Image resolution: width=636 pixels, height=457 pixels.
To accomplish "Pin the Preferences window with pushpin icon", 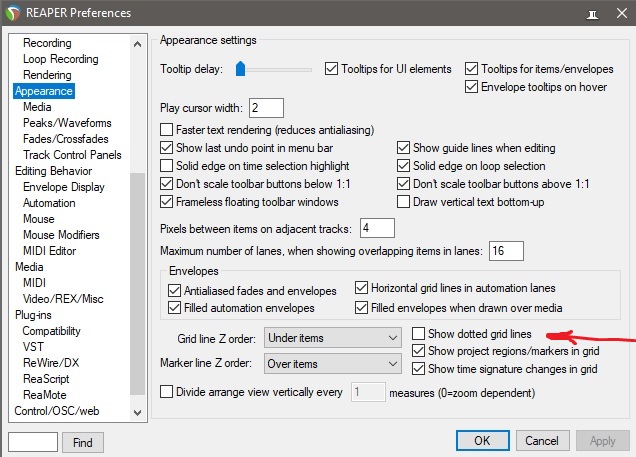I will (x=592, y=15).
